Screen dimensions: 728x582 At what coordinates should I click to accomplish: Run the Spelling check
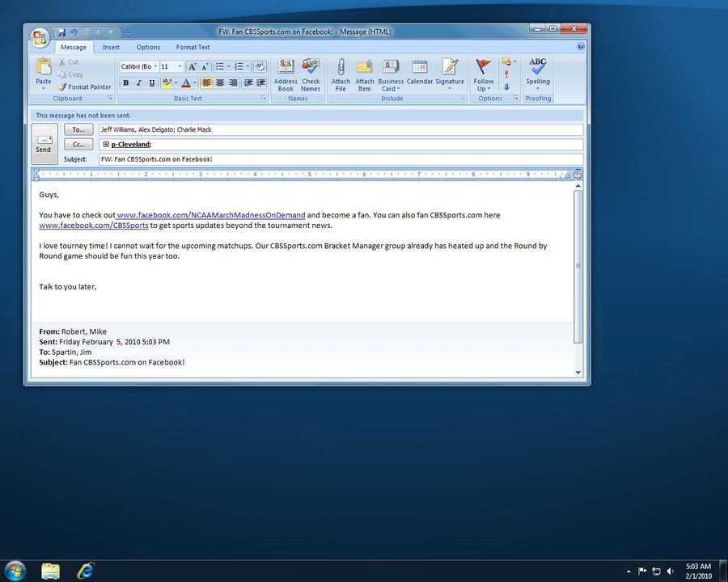538,74
